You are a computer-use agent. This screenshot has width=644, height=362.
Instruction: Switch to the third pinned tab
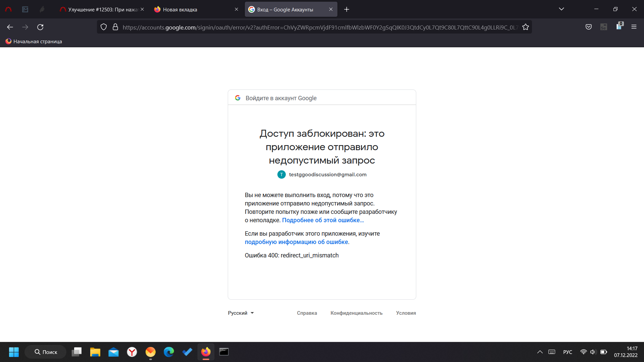point(42,9)
